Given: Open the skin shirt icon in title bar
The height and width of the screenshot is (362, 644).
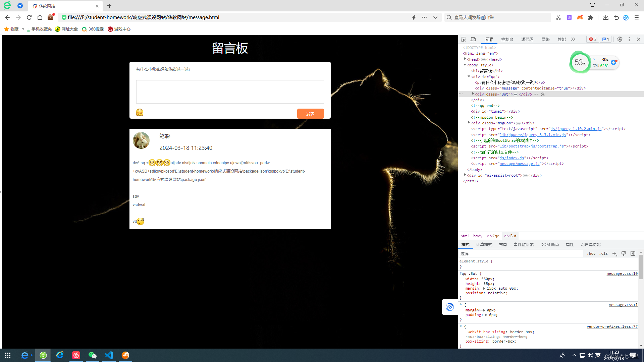Looking at the screenshot, I should coord(592,5).
